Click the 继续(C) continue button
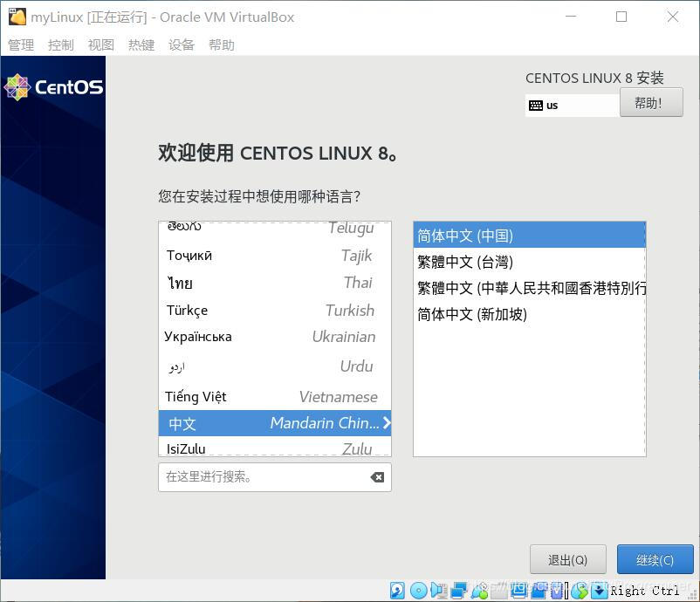Viewport: 700px width, 602px height. (655, 559)
